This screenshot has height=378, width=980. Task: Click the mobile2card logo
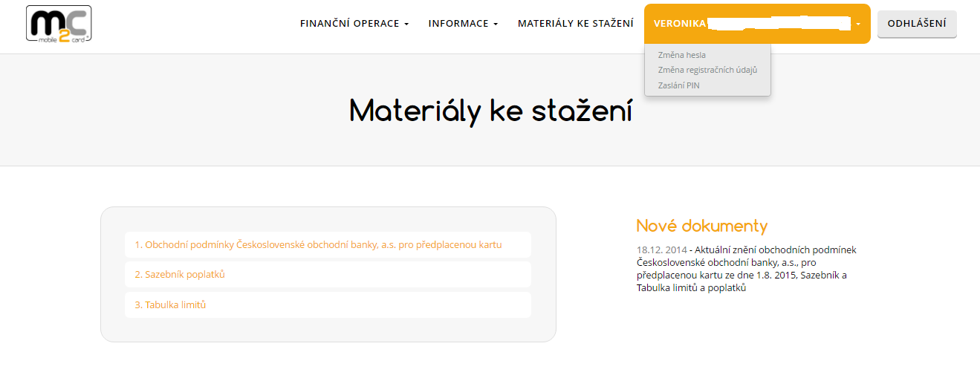(x=59, y=24)
